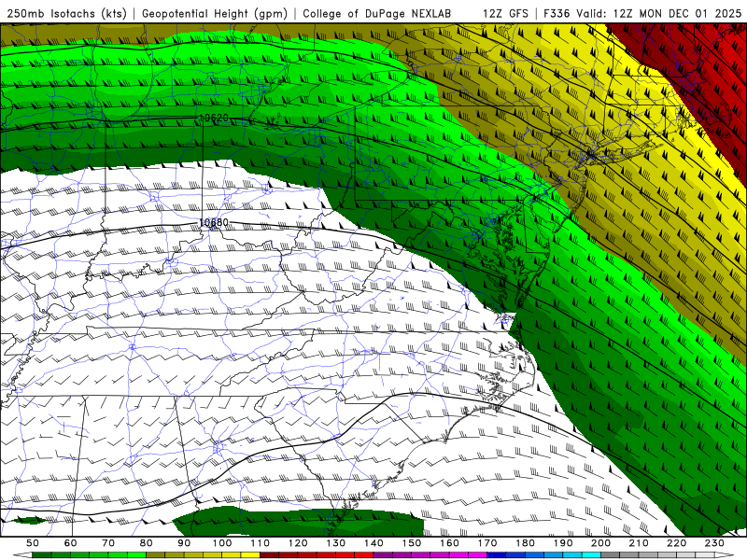Click the "Geopotential Height (gpm)" header text

(215, 13)
